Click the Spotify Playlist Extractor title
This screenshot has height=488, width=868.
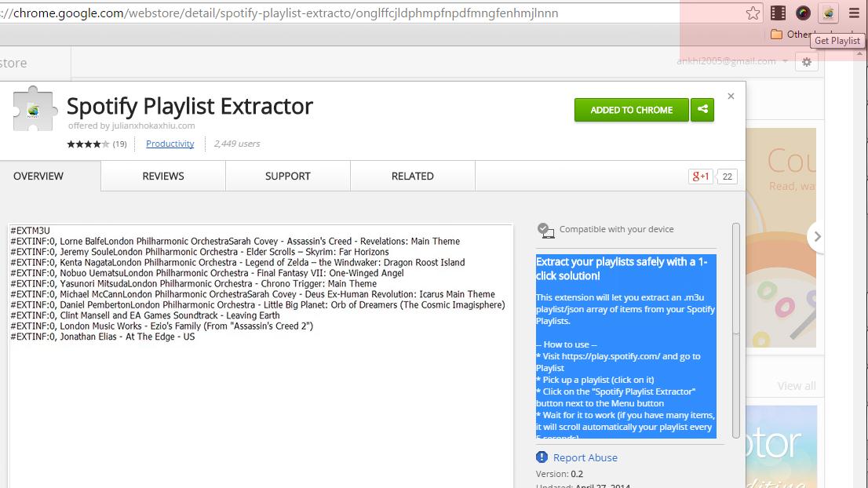pyautogui.click(x=190, y=106)
